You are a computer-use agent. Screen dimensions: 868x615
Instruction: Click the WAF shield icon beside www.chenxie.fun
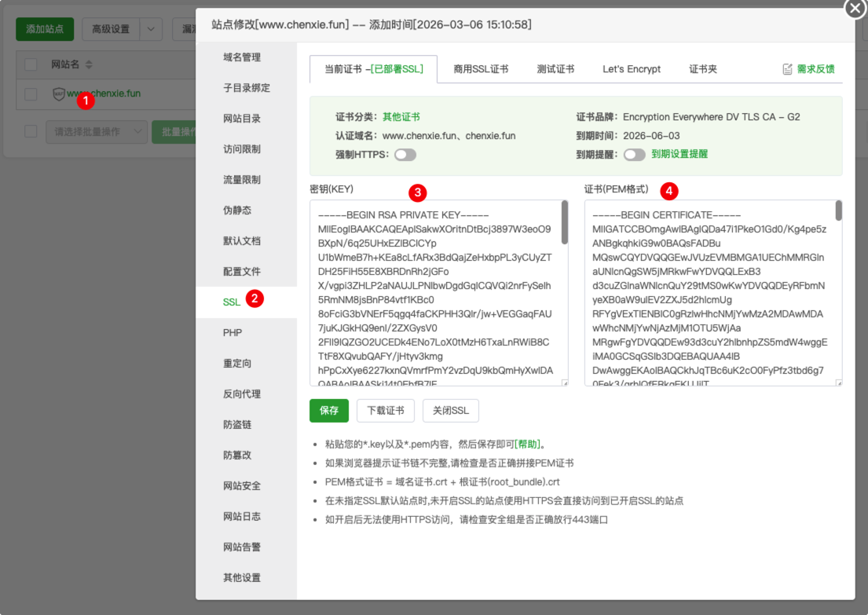tap(59, 93)
